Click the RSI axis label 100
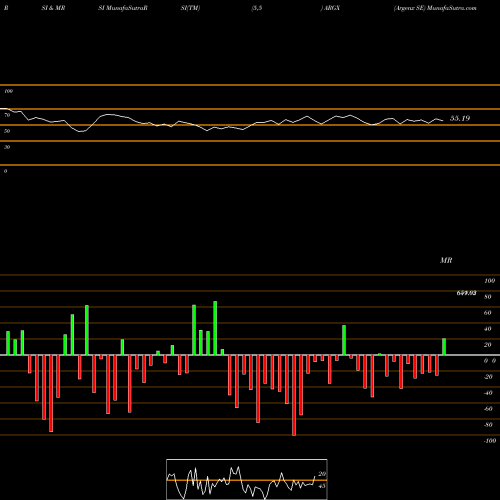Screen dimensions: 500x500 (x=8, y=91)
